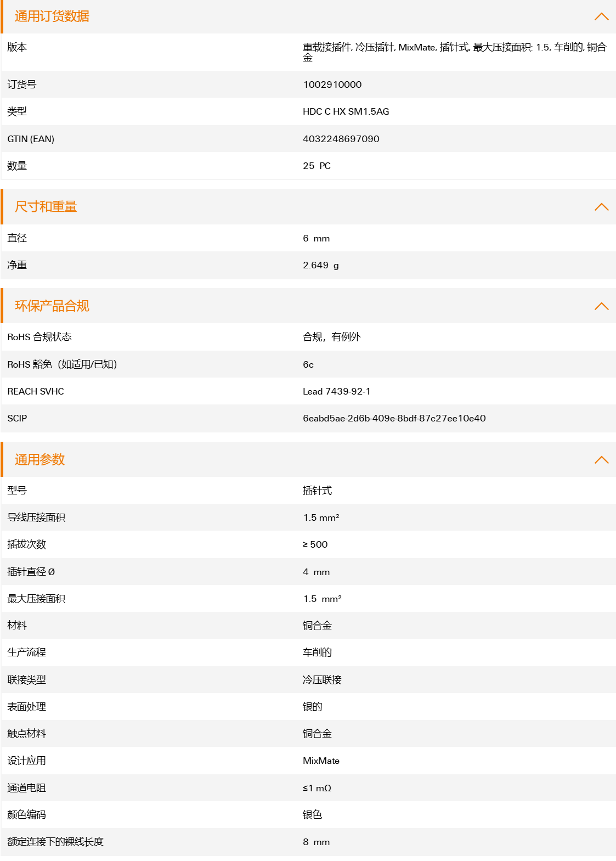
Task: Click RoHS status value 合规，有例外
Action: (332, 337)
